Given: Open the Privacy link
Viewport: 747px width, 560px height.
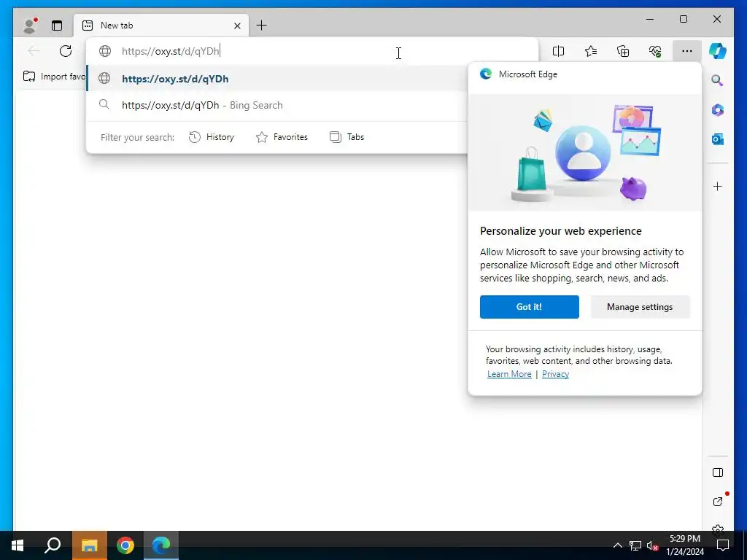Looking at the screenshot, I should [x=555, y=374].
